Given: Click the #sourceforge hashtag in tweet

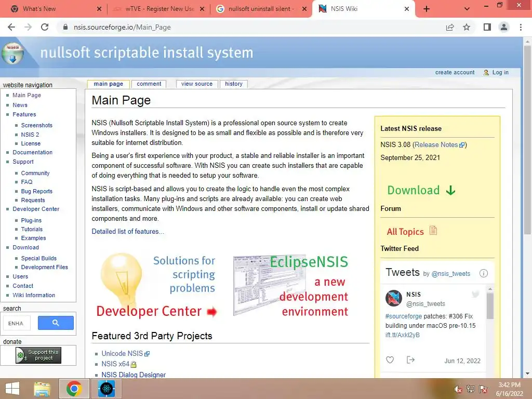Looking at the screenshot, I should [404, 316].
